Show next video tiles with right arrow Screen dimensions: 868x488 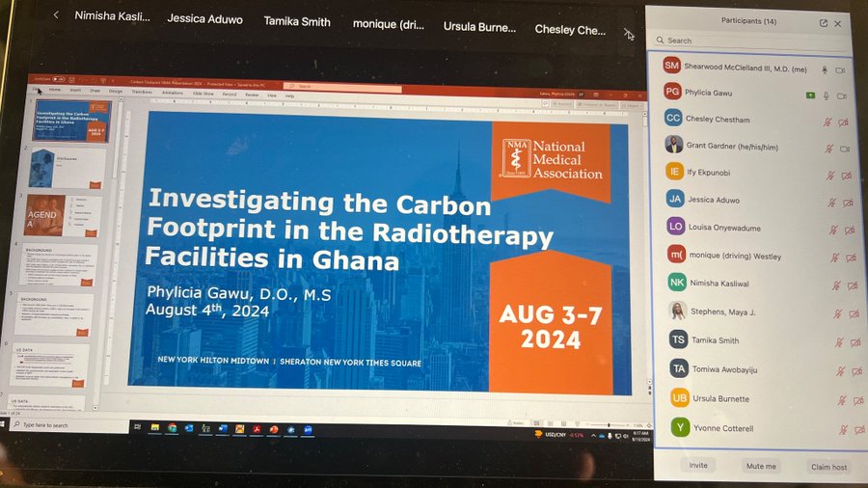[629, 35]
